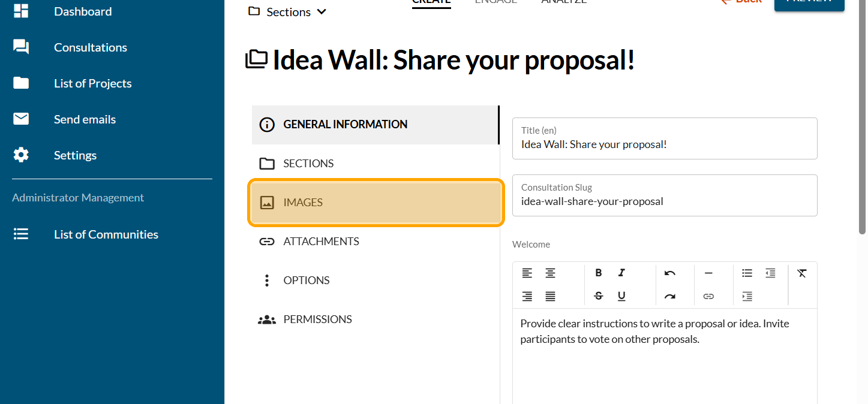Apply italic formatting in editor toolbar
Screen dimensions: 868x404
coord(621,273)
